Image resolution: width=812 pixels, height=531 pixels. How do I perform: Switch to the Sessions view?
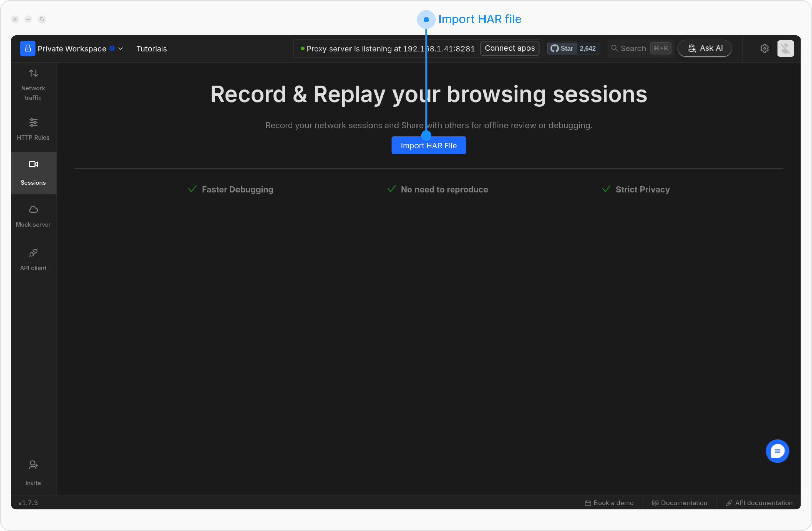point(33,172)
